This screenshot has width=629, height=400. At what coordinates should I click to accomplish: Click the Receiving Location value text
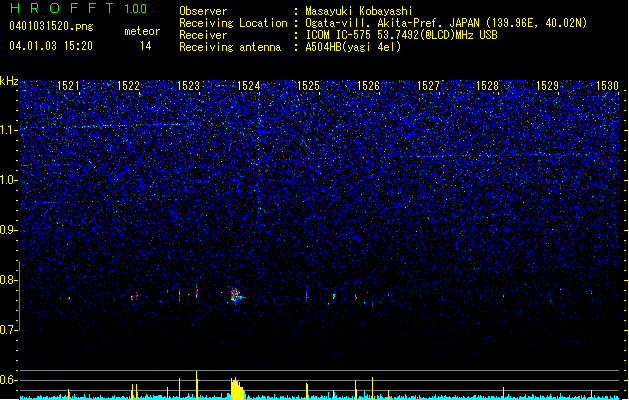(446, 23)
